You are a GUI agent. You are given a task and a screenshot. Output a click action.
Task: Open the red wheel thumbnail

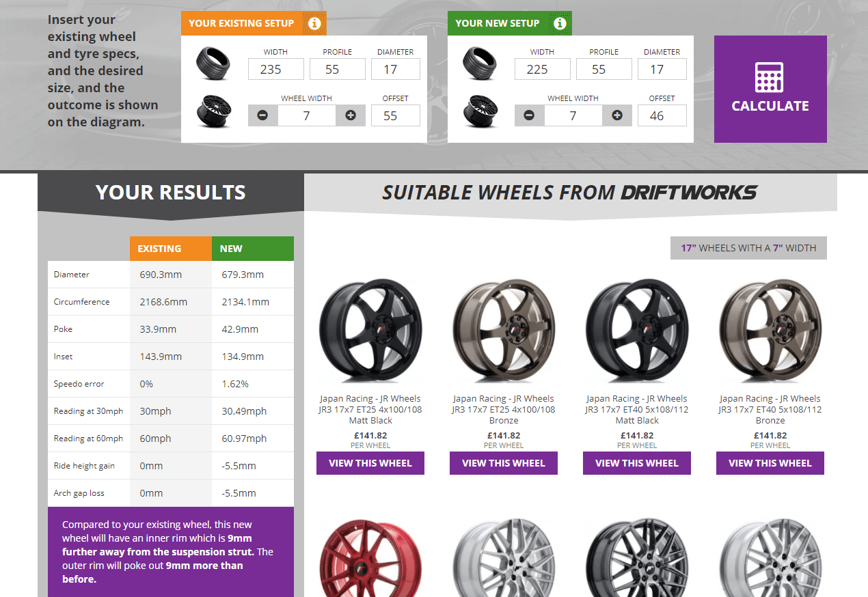(370, 557)
